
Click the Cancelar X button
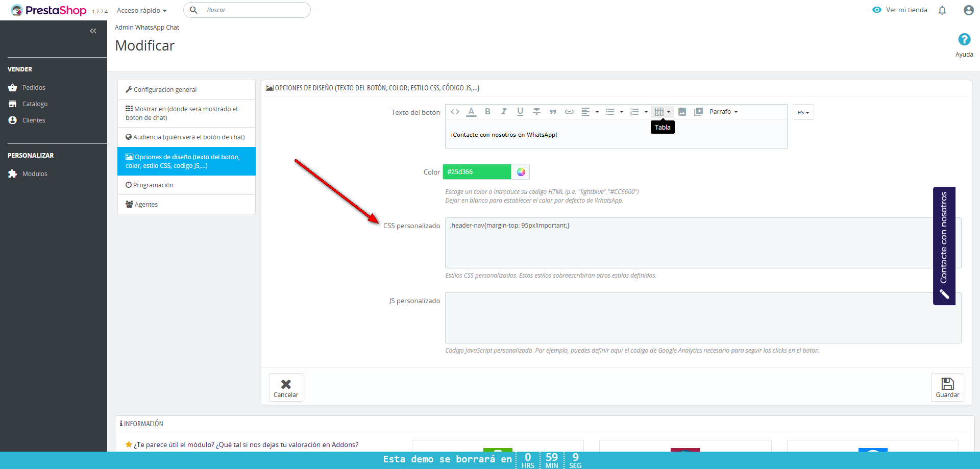tap(286, 387)
